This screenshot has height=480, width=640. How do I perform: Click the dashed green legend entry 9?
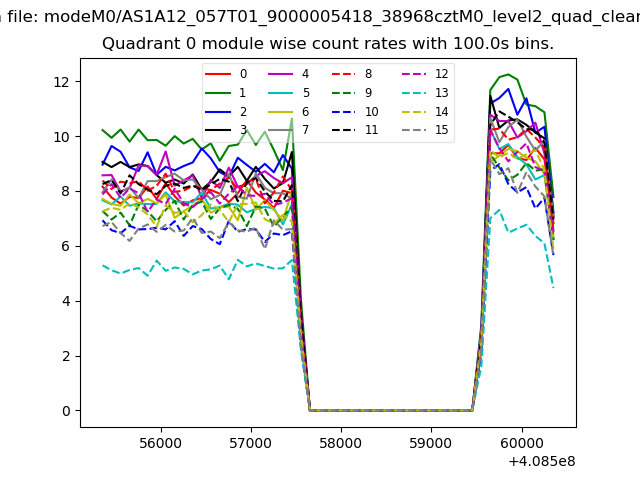(x=342, y=93)
